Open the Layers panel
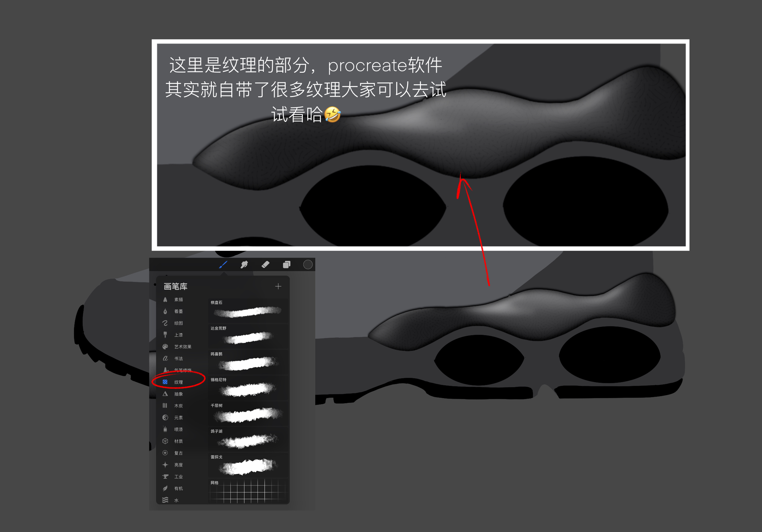 point(287,264)
